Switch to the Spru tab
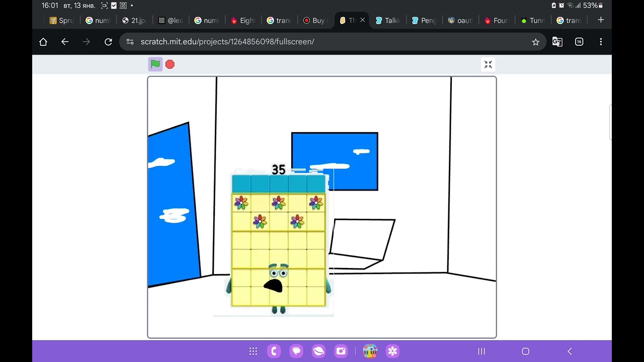Viewport: 644px width, 362px height. coord(62,21)
